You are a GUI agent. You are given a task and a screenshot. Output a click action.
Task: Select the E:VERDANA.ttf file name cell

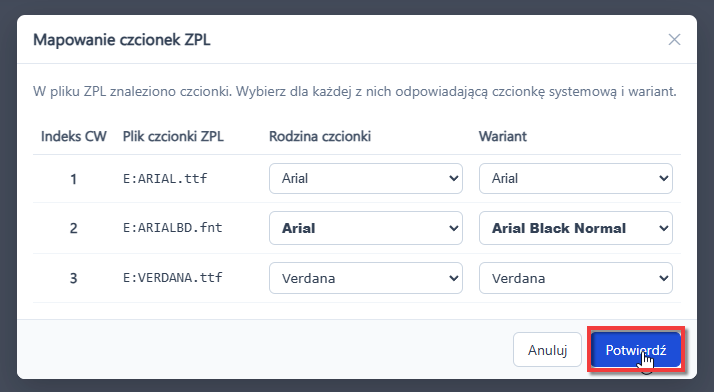point(173,278)
